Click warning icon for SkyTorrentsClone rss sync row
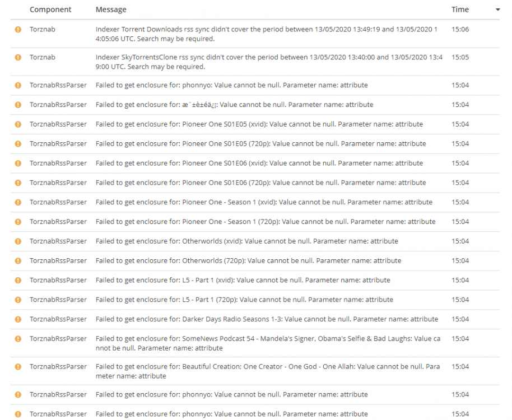The image size is (512, 420). tap(18, 58)
